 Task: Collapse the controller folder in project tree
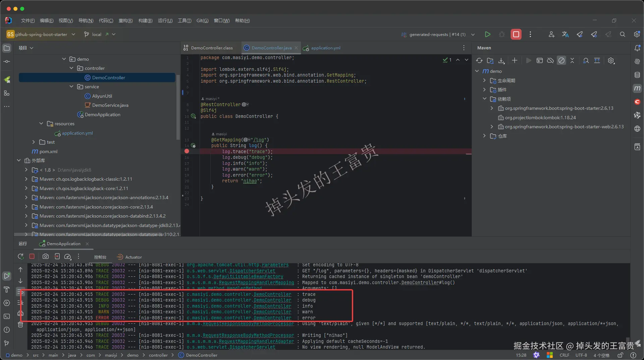click(x=71, y=68)
